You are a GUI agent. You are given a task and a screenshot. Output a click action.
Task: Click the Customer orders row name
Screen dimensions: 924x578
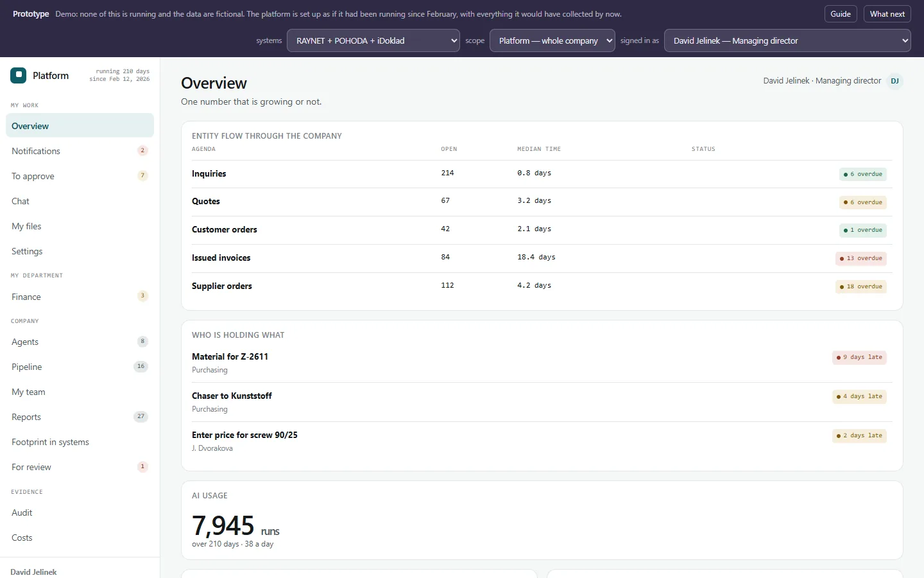pos(224,229)
